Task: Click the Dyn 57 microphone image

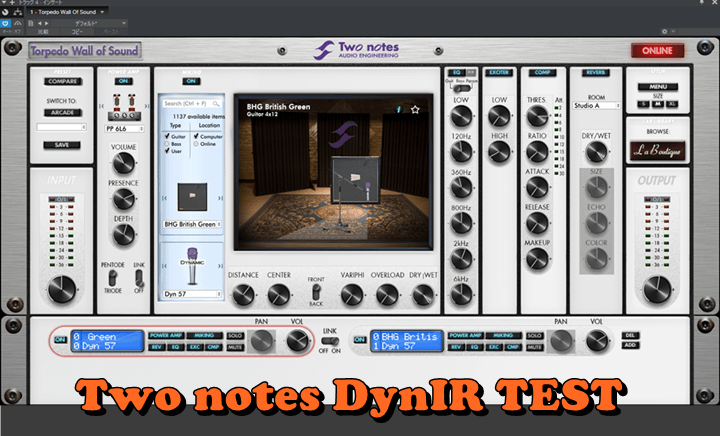Action: tap(192, 266)
